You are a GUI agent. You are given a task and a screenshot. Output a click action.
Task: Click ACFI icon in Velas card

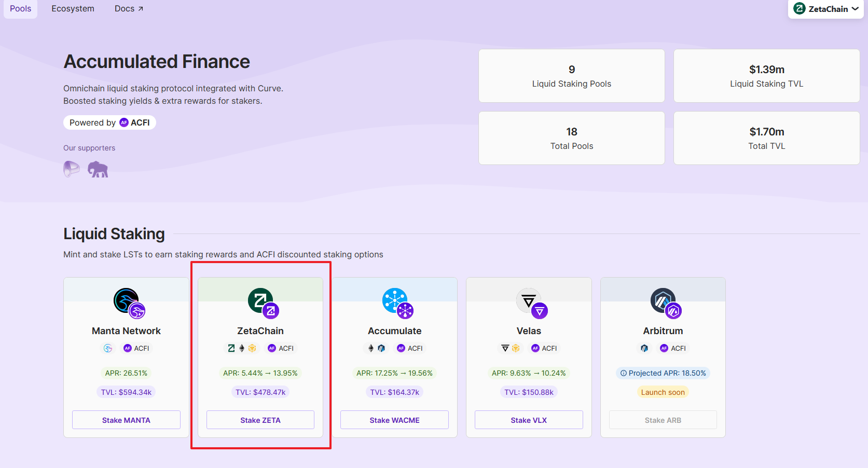pos(535,348)
